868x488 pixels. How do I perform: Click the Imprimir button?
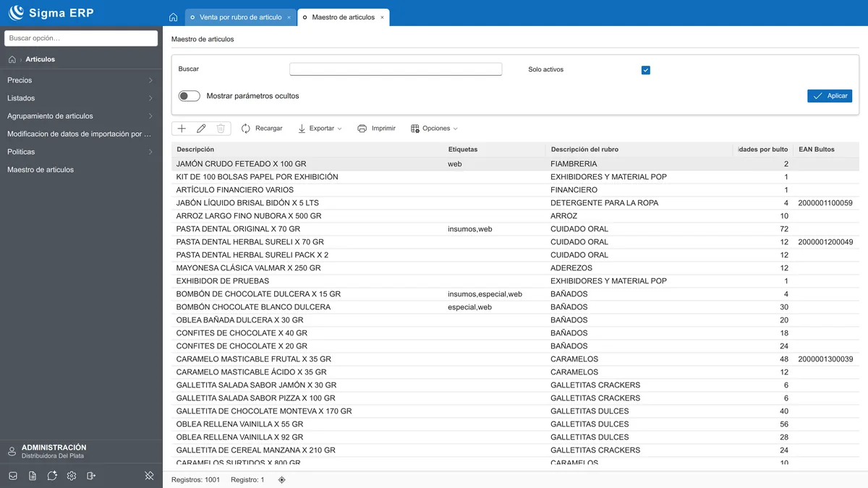coord(376,128)
